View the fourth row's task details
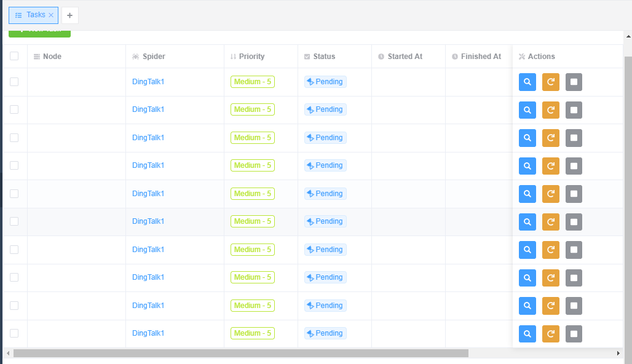Viewport: 632px width, 364px height. point(527,166)
